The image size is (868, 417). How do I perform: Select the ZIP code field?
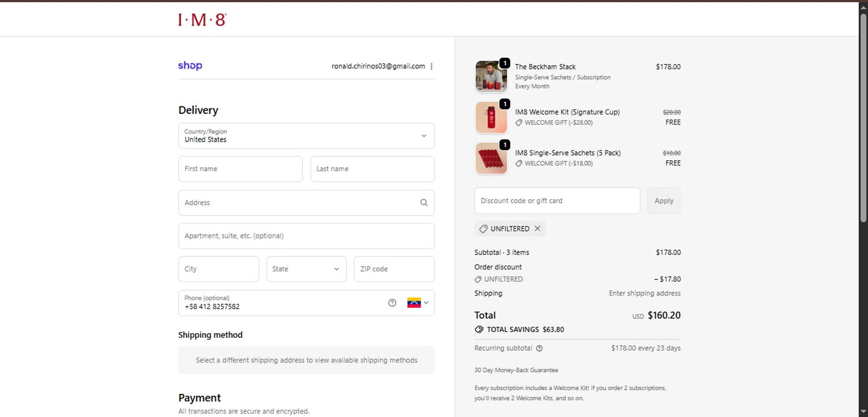394,269
